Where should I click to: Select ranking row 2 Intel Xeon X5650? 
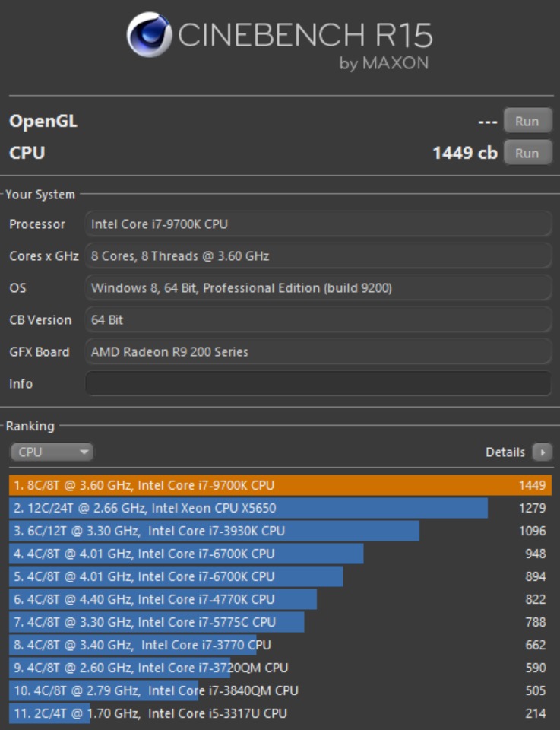pos(280,508)
